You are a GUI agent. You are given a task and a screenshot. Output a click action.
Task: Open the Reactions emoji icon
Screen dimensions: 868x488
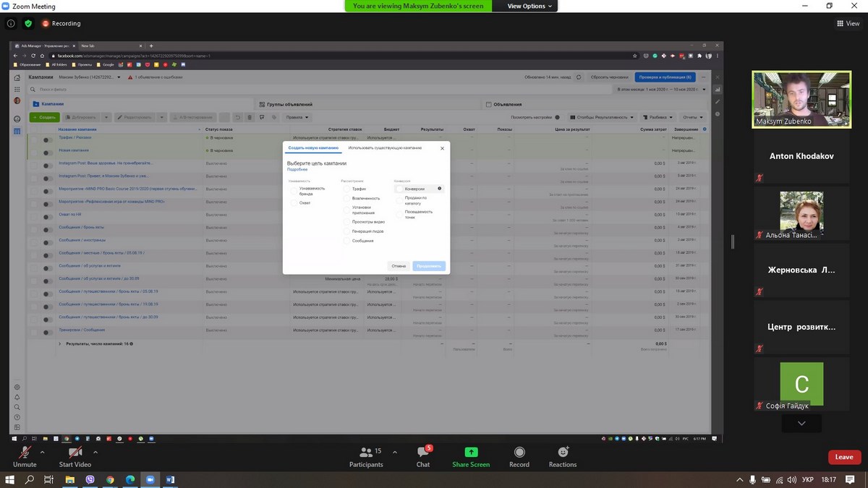click(x=563, y=453)
